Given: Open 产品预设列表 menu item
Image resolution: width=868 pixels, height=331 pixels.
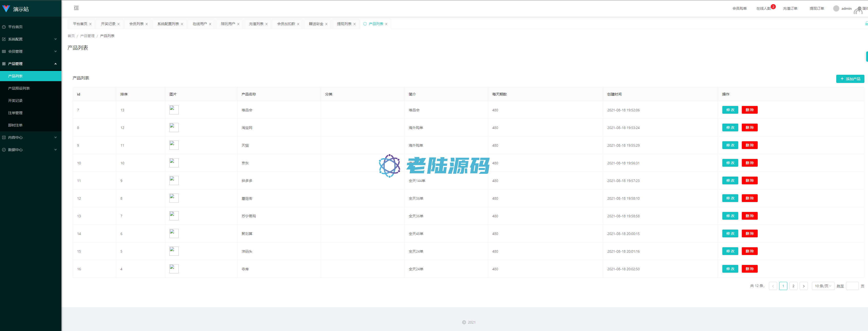Looking at the screenshot, I should [x=19, y=88].
